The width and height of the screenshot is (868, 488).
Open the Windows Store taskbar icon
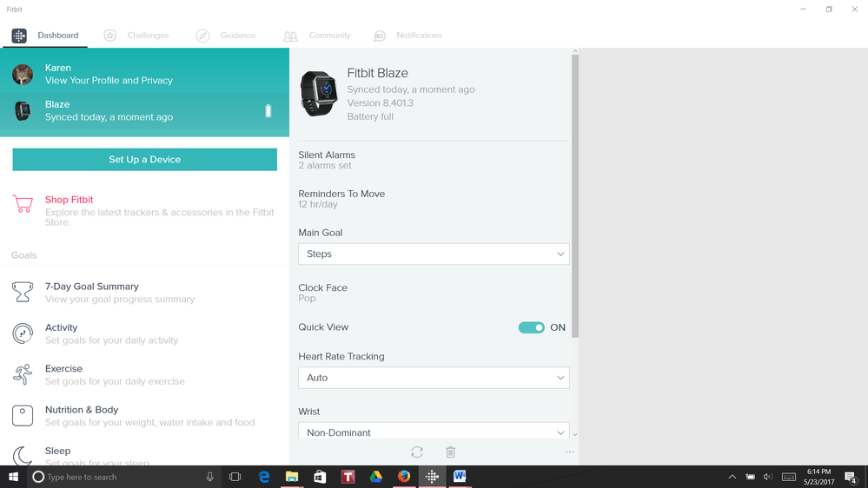coord(320,477)
